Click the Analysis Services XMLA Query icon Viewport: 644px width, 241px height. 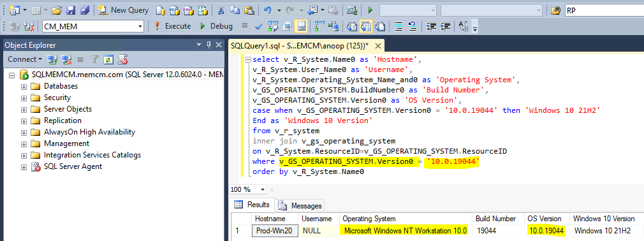[x=203, y=10]
